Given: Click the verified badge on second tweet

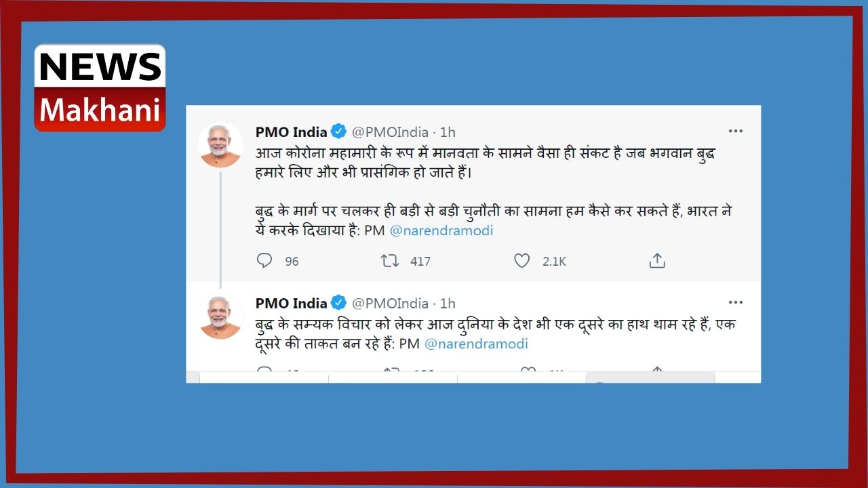Looking at the screenshot, I should (339, 303).
